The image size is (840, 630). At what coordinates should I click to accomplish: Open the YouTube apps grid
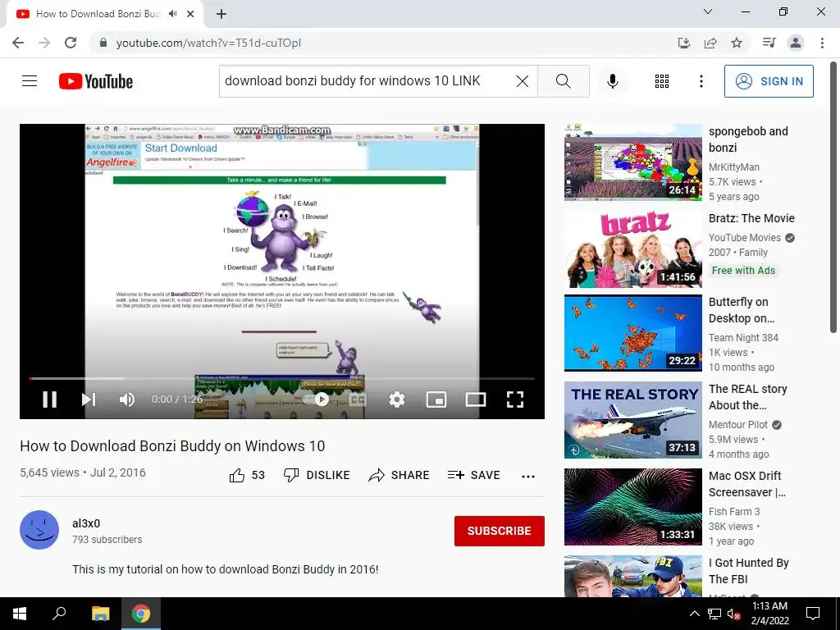coord(662,81)
